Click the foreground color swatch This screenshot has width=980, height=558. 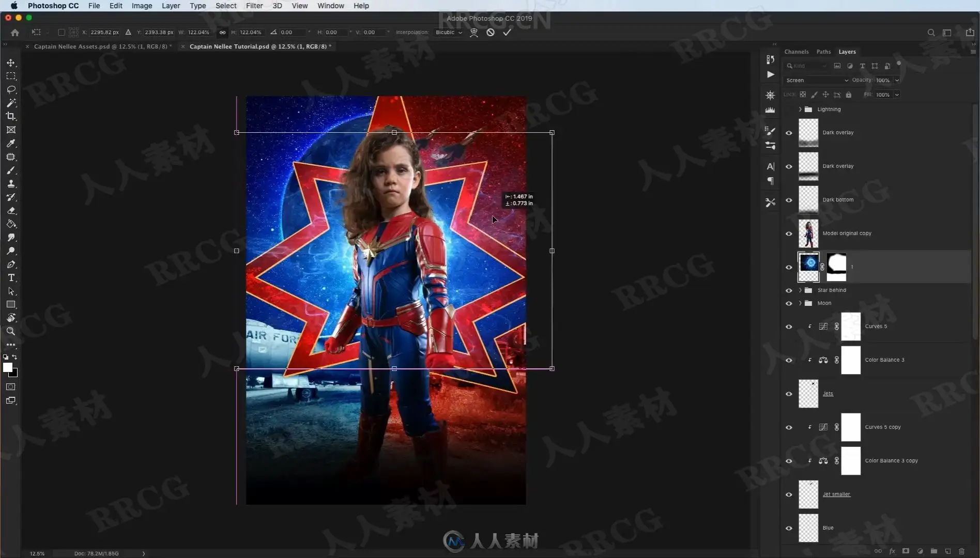pyautogui.click(x=7, y=367)
